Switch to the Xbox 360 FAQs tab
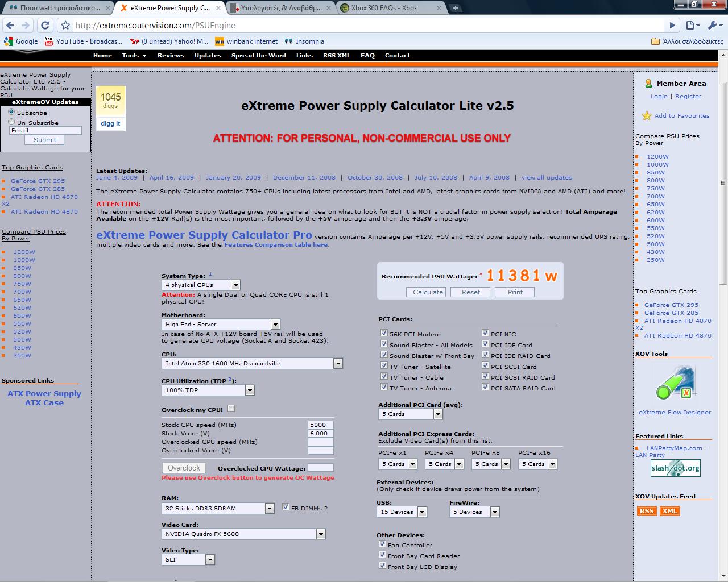The height and width of the screenshot is (582, 728). pyautogui.click(x=390, y=8)
